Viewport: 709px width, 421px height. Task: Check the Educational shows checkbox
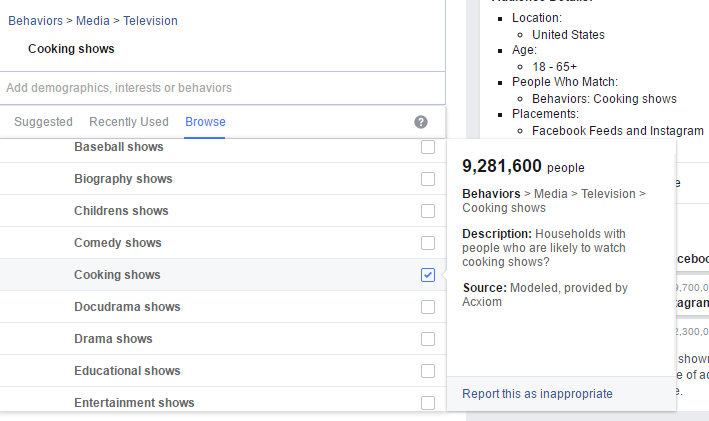(x=428, y=371)
